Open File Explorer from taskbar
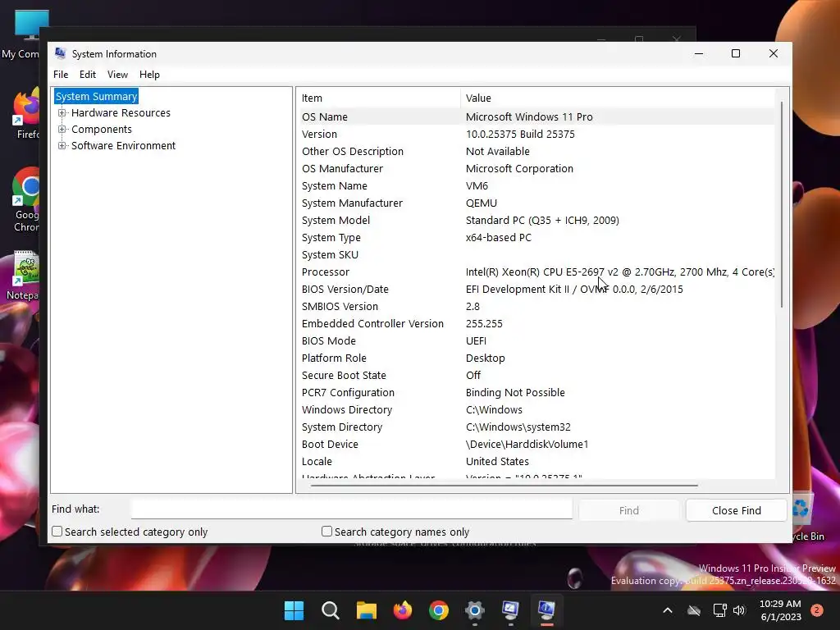The height and width of the screenshot is (630, 840). coord(367,610)
